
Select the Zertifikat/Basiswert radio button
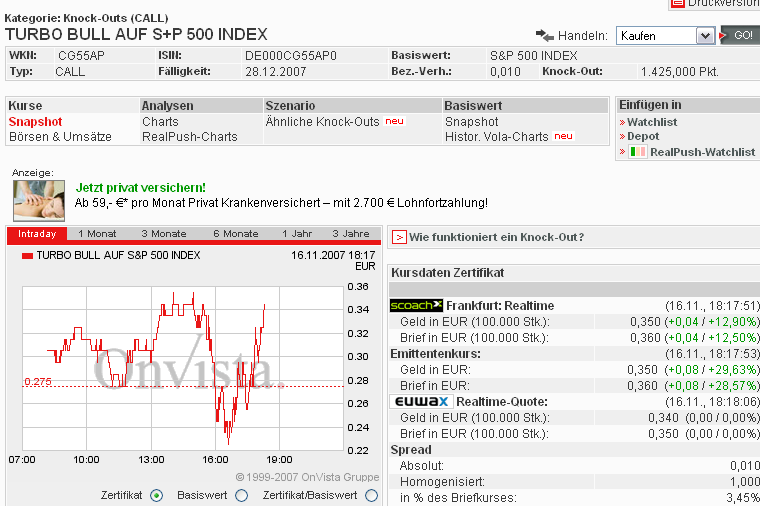[x=371, y=495]
